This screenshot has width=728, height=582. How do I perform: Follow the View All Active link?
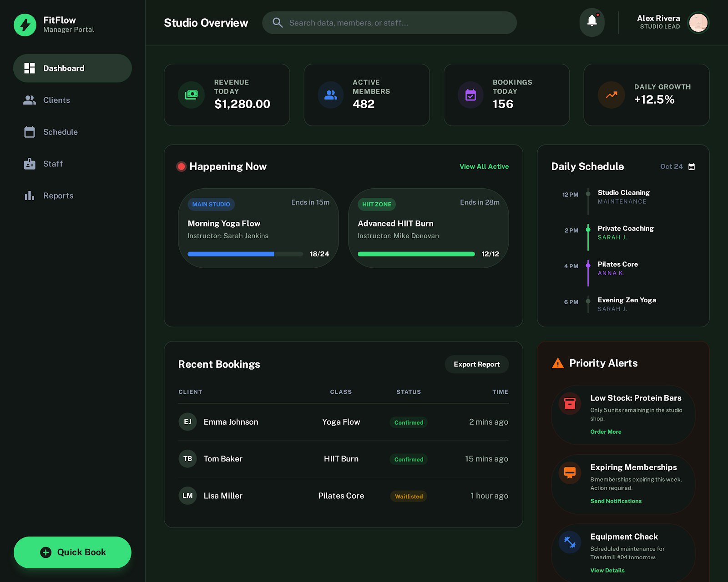tap(484, 166)
